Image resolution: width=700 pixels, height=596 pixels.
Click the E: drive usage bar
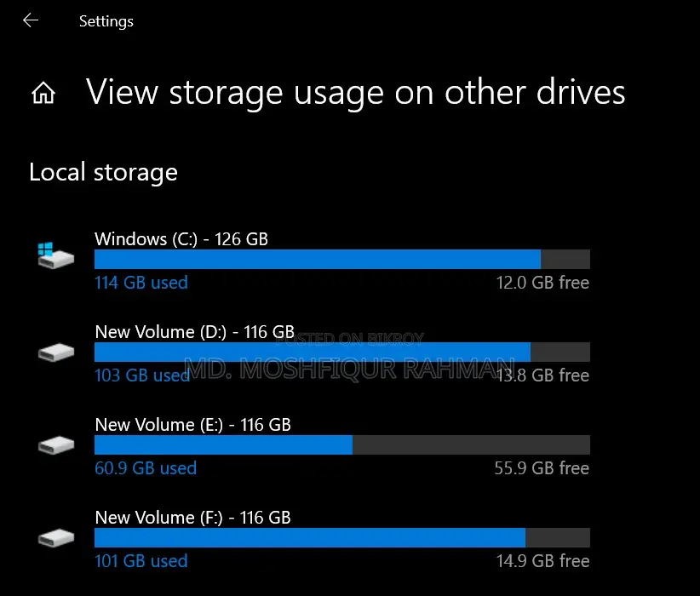(x=342, y=445)
